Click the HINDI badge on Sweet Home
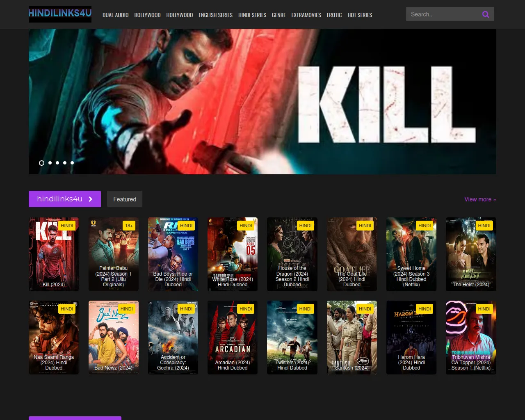Screen dimensions: 525x420 pos(425,226)
